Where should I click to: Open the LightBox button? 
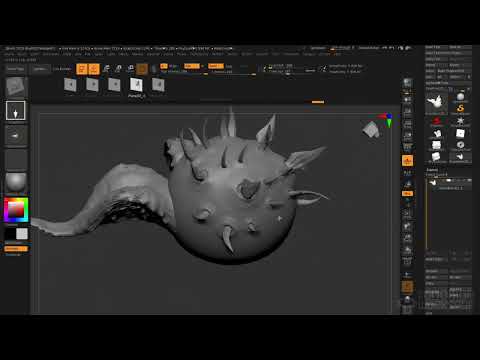tap(40, 69)
